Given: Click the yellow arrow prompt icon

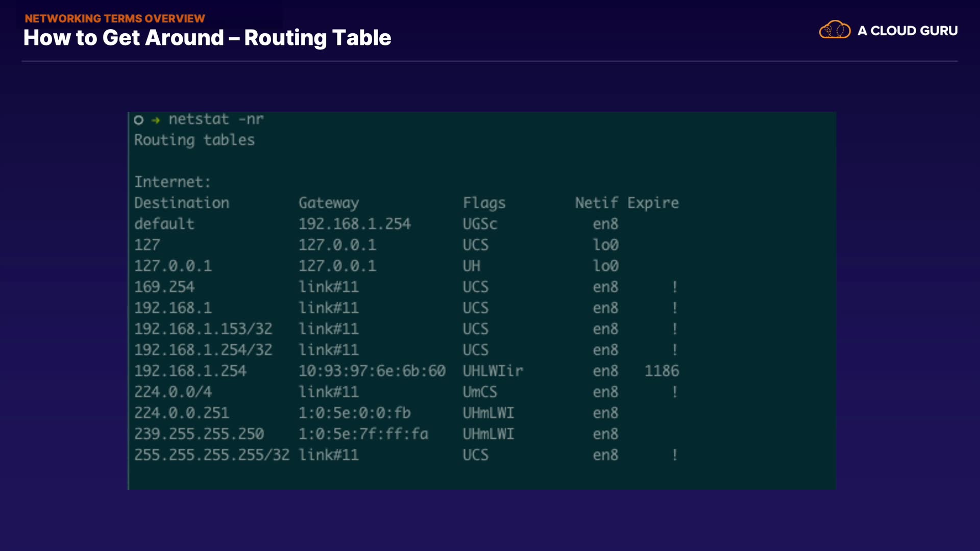Looking at the screenshot, I should click(156, 120).
